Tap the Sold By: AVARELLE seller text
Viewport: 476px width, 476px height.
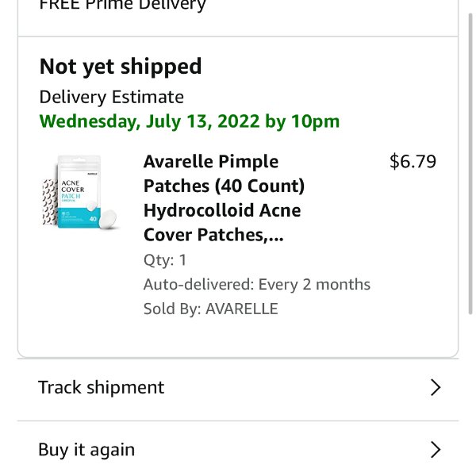point(211,309)
